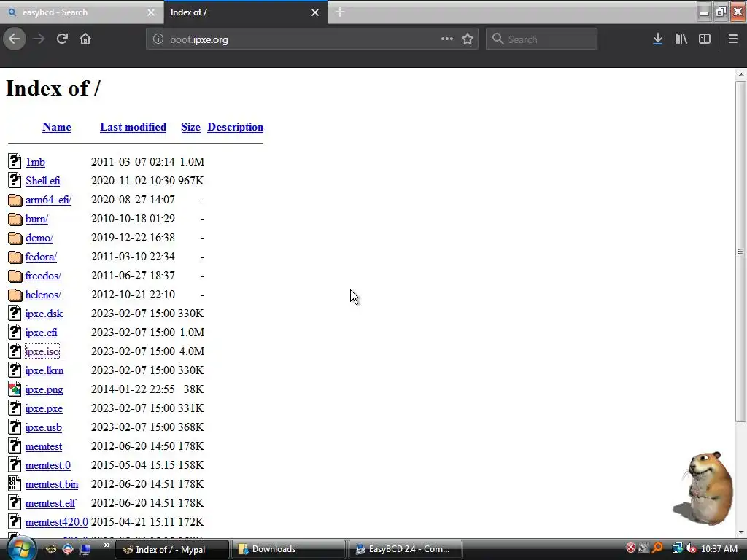Sort listing by Description column
This screenshot has width=747, height=560.
[x=236, y=127]
